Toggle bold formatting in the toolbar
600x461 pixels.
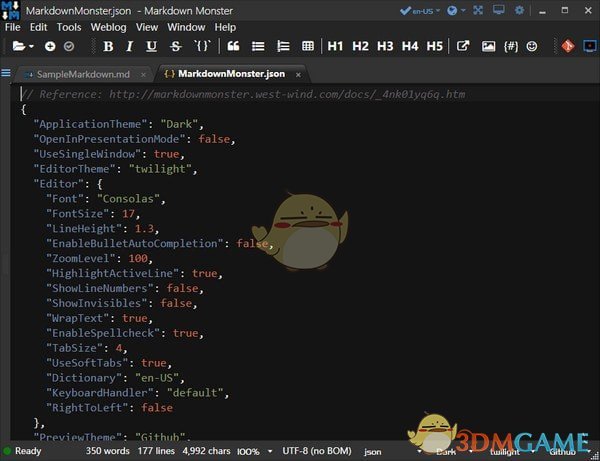pyautogui.click(x=108, y=47)
